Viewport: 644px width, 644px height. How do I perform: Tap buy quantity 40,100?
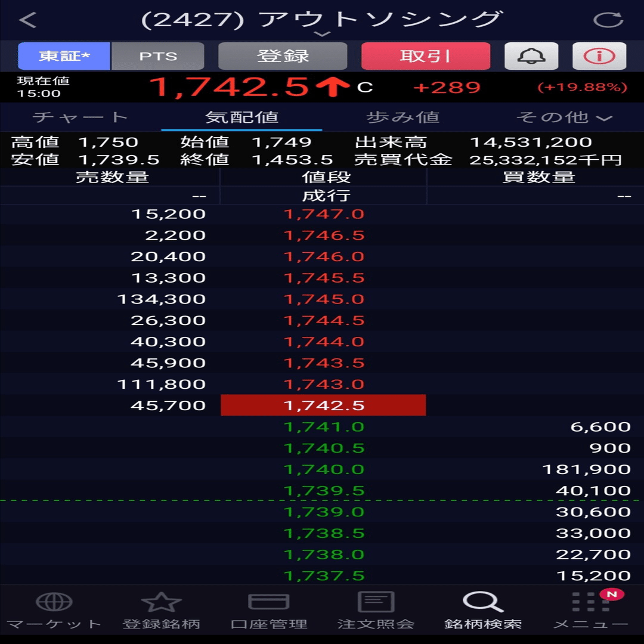pyautogui.click(x=593, y=491)
